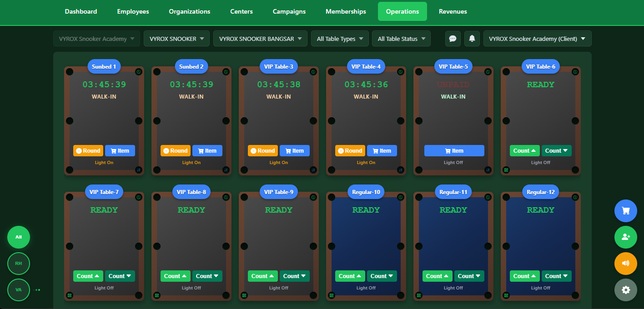Open the All Table Types dropdown
This screenshot has height=309, width=644.
(339, 39)
